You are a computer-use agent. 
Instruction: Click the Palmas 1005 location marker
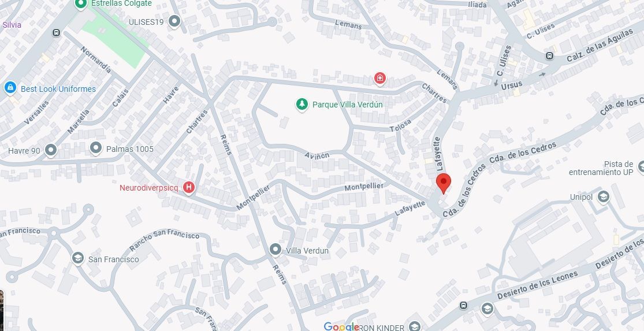96,148
